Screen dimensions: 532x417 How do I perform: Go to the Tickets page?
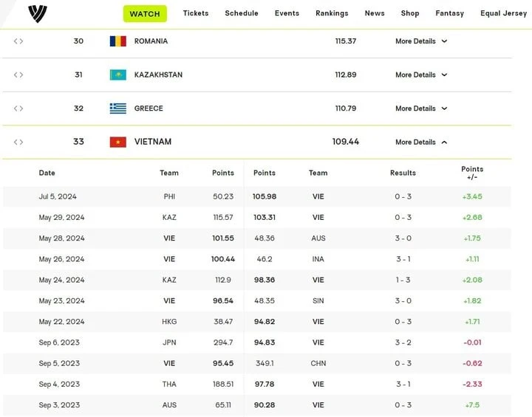[x=196, y=13]
